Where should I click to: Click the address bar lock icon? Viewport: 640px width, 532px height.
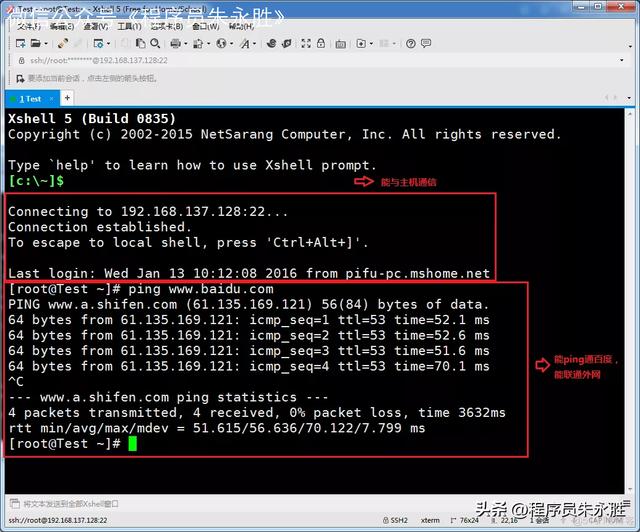22,60
